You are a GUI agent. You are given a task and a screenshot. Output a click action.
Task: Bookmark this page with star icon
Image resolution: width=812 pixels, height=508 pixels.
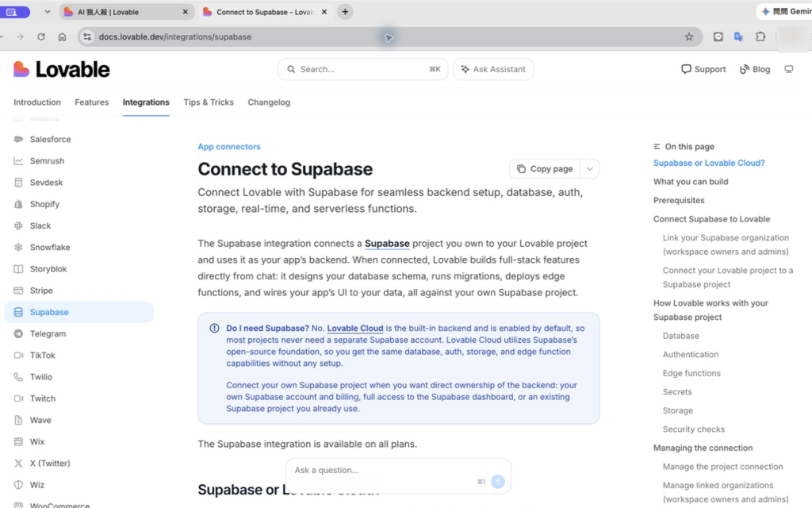[689, 37]
